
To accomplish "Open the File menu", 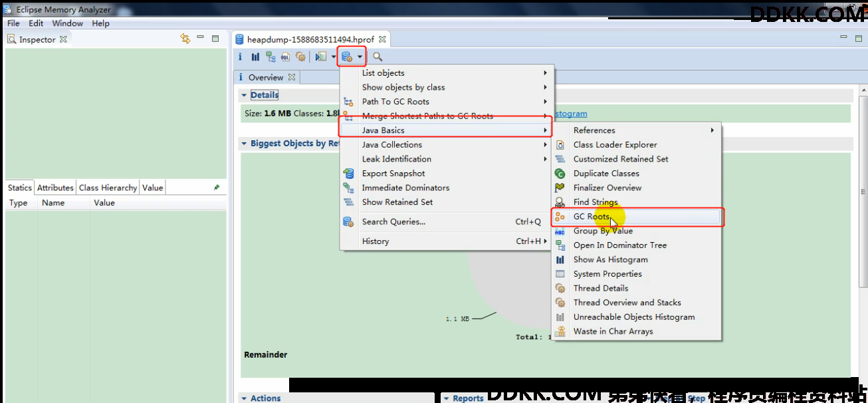I will pyautogui.click(x=13, y=23).
